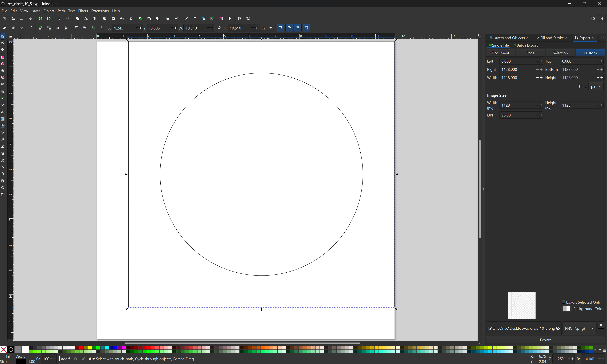Select the Ellipse tool in the toolbox

[x=3, y=64]
